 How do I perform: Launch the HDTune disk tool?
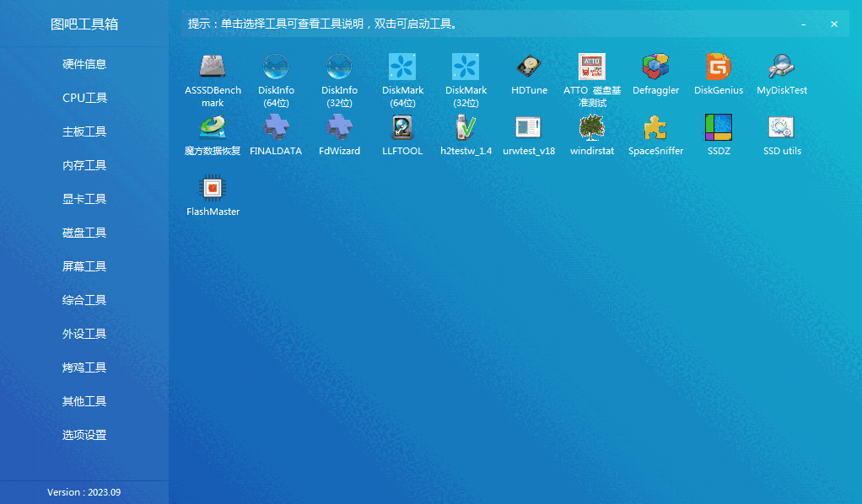[529, 72]
